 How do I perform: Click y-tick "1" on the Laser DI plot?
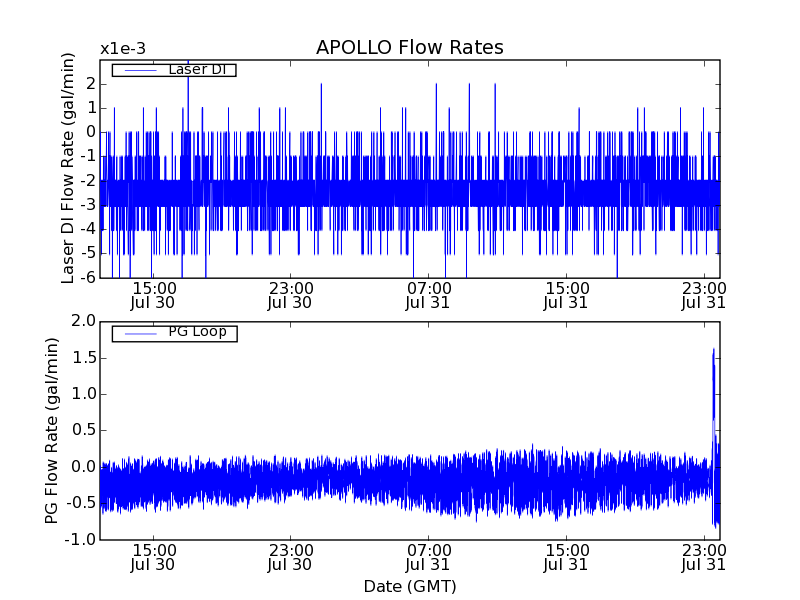91,108
